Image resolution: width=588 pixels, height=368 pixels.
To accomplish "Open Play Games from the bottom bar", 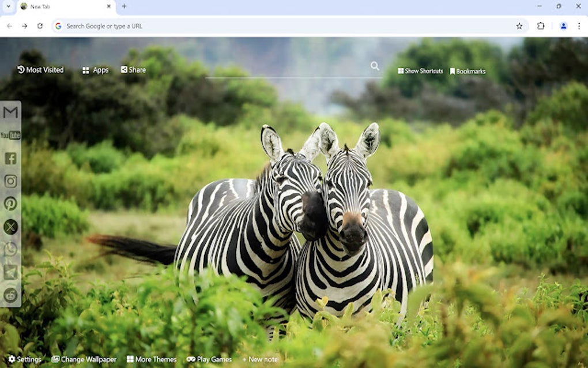I will point(210,359).
